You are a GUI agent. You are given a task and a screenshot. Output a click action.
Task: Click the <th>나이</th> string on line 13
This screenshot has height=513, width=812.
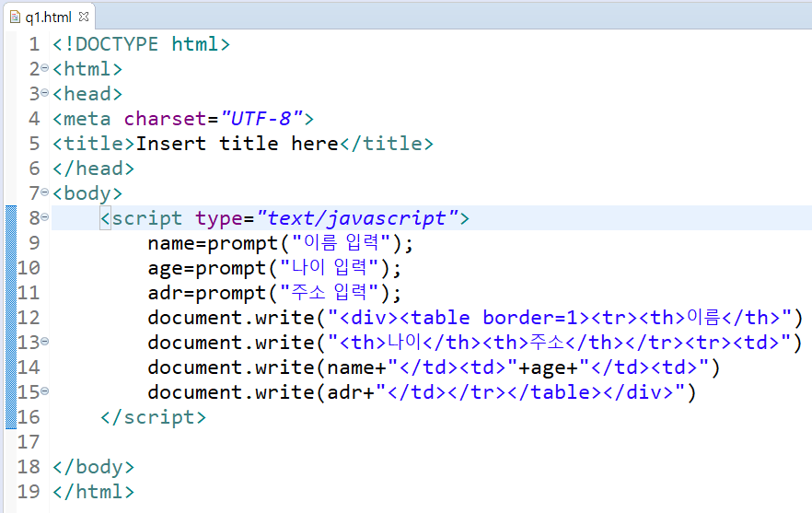[x=411, y=343]
